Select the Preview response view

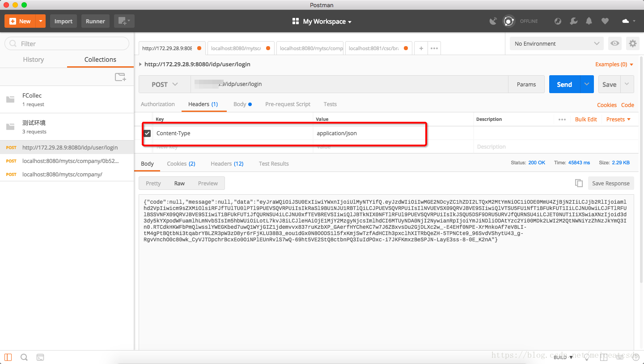208,183
